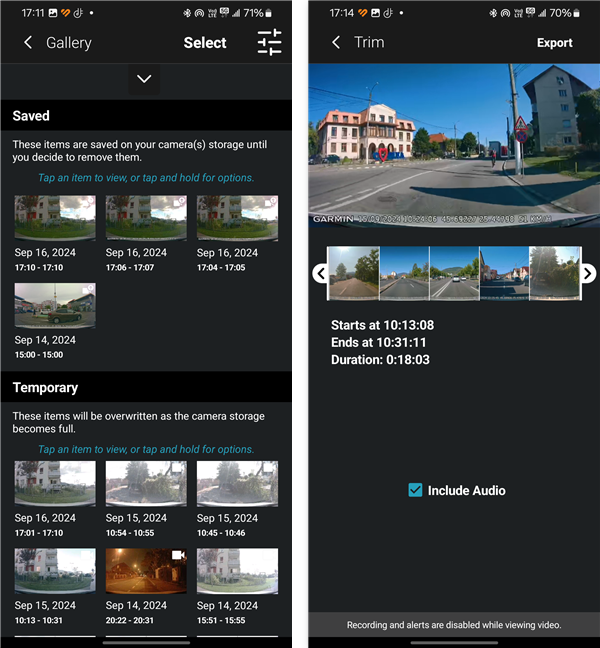Open night clip Sep 14 20:22 - 20:31
Viewport: 600px width, 648px height.
tap(146, 571)
